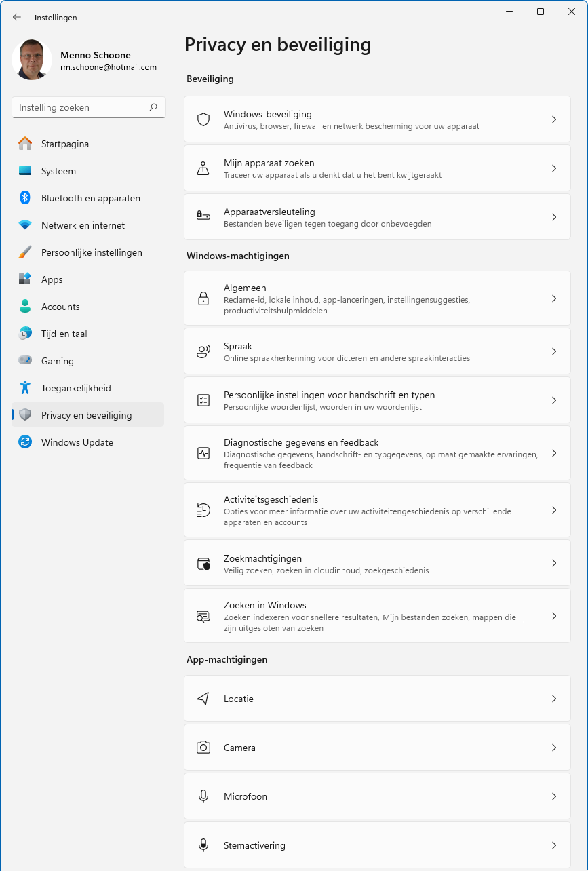588x871 pixels.
Task: Click the Gaming controller icon
Action: [25, 361]
